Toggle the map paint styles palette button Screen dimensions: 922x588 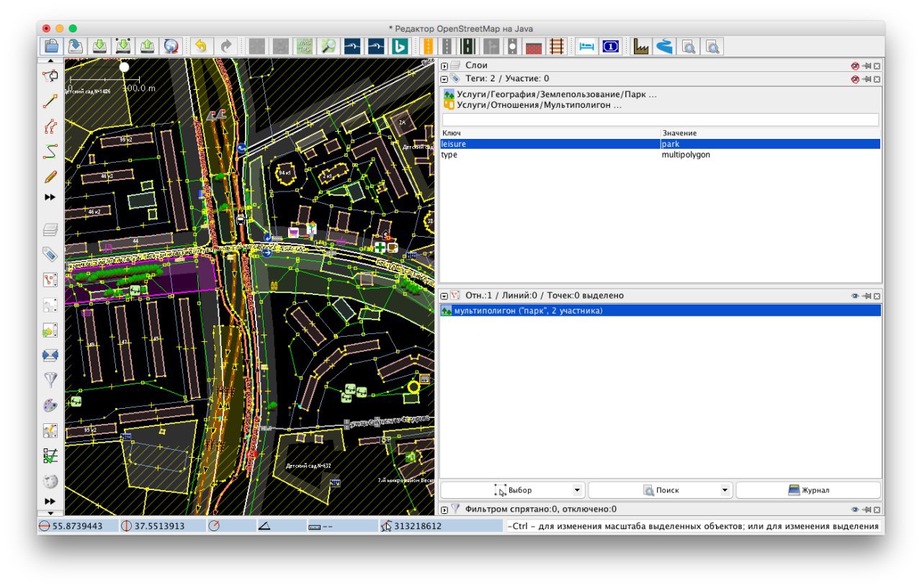(50, 406)
